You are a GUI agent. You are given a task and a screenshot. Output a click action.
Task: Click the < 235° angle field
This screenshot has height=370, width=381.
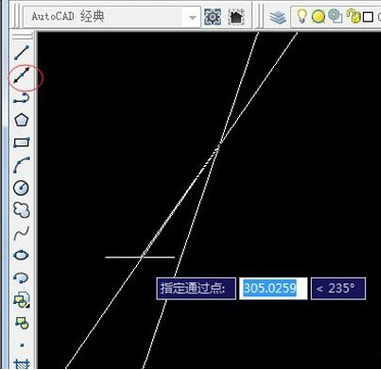[338, 288]
